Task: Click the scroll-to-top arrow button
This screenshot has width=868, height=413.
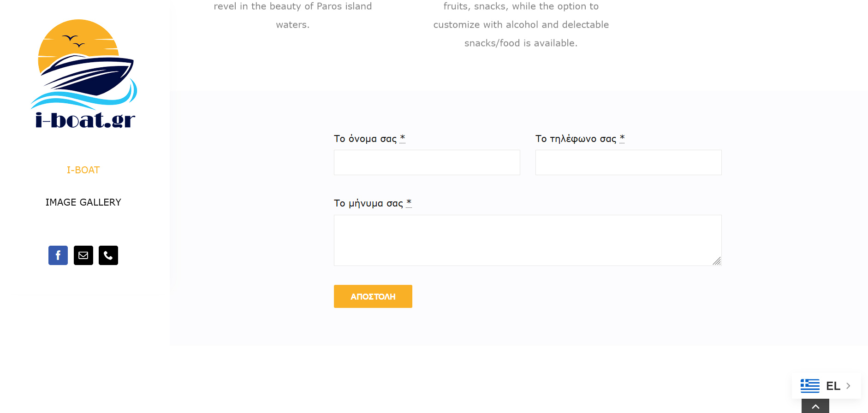Action: click(815, 406)
